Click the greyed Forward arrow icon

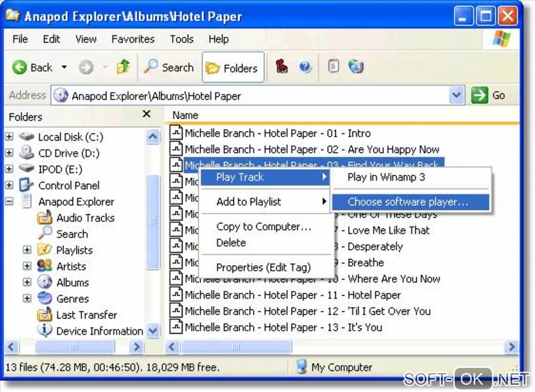(86, 67)
